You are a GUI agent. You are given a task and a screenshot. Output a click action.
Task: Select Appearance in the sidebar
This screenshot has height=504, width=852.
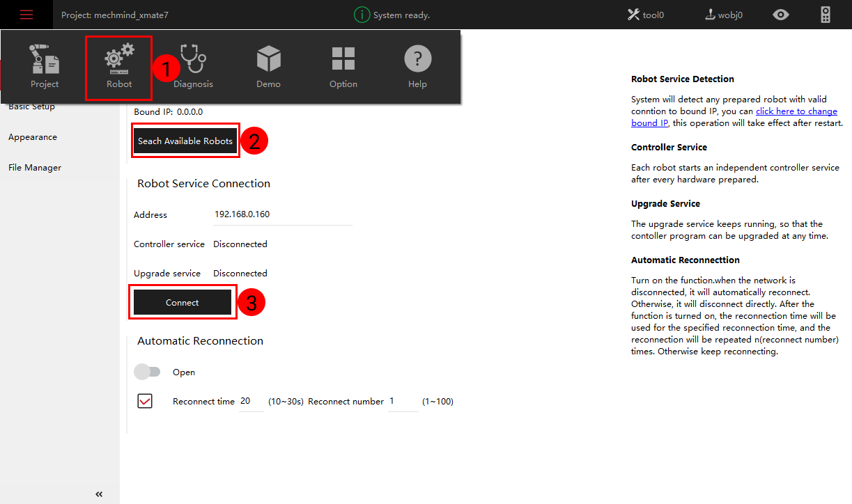tap(33, 137)
